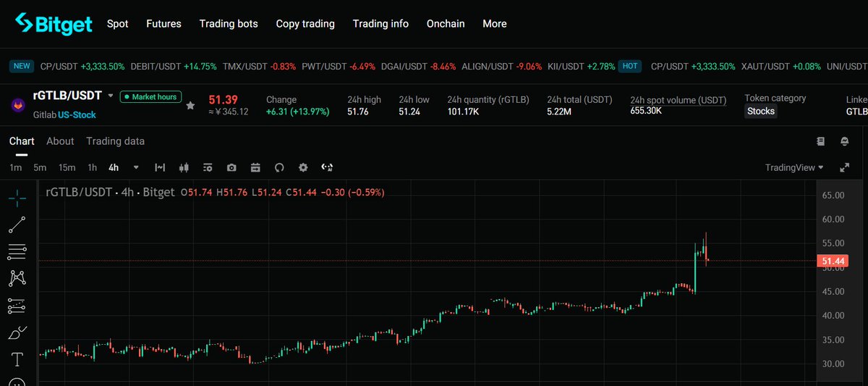Switch to the Chart tab

coord(22,141)
